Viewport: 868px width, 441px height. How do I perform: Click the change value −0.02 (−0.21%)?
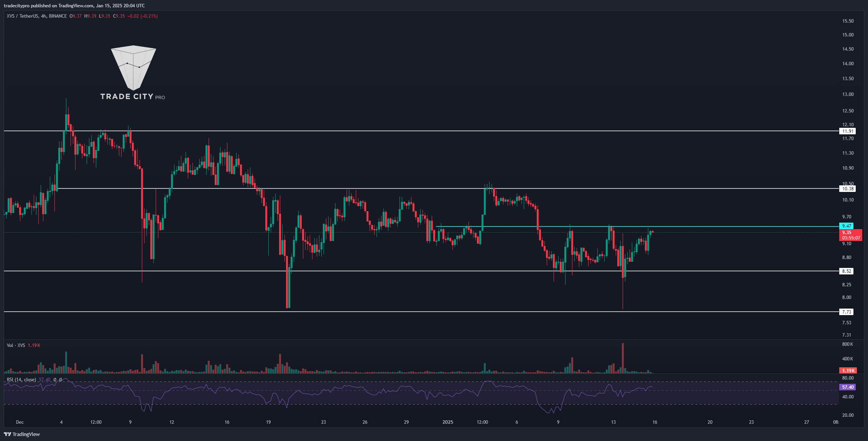[x=143, y=16]
